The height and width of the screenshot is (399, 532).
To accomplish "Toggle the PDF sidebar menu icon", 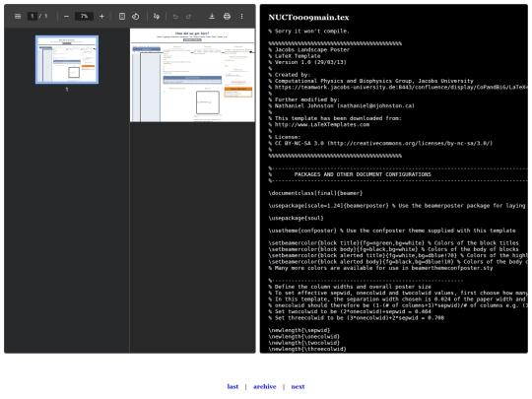I will (x=18, y=16).
